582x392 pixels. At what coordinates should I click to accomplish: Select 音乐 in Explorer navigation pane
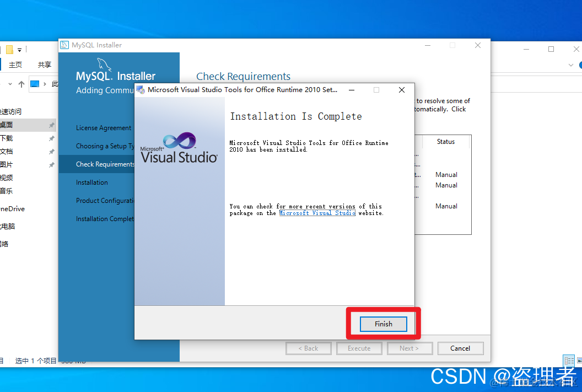point(6,191)
